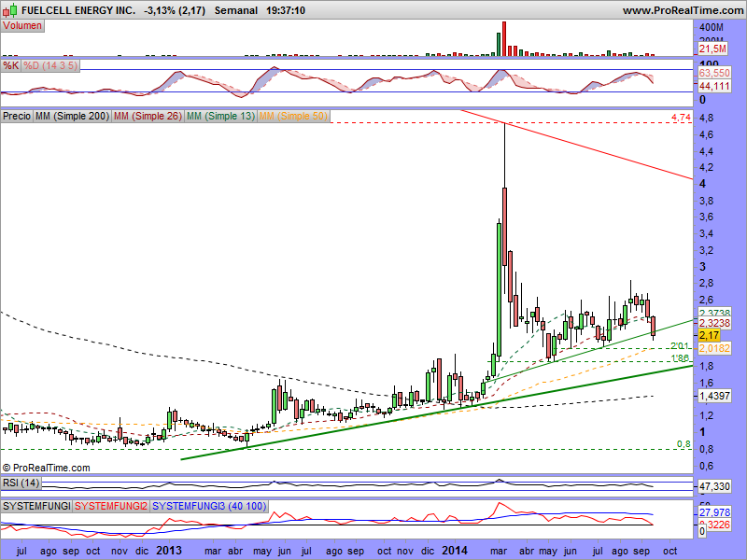Click the 4,8 price axis label
This screenshot has width=747, height=560.
(707, 119)
